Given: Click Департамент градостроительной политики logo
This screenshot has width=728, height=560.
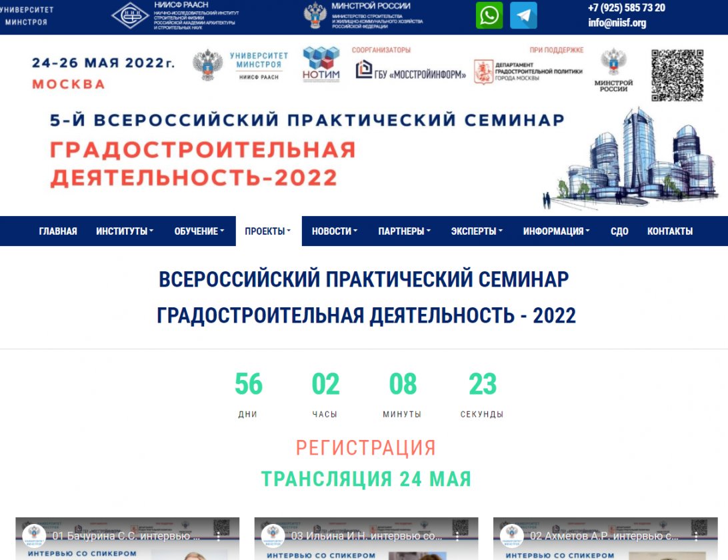Looking at the screenshot, I should (528, 71).
